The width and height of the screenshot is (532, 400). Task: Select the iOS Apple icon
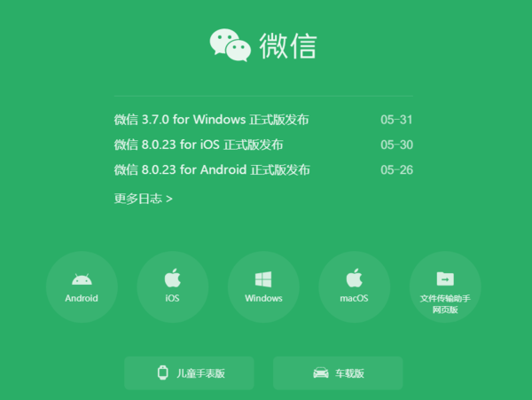[x=173, y=278]
